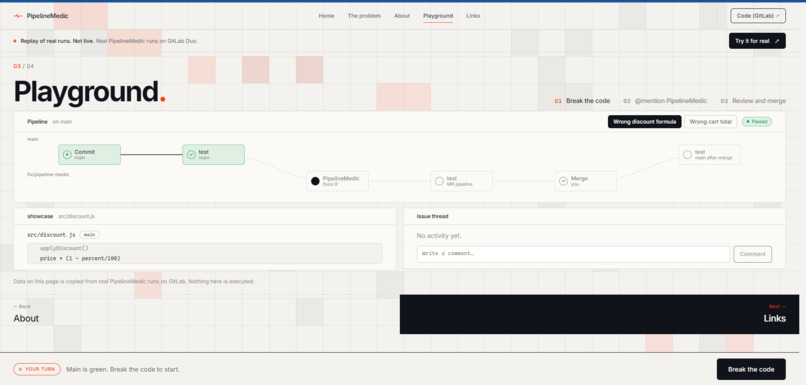Click the No activity yet. text

pos(439,236)
